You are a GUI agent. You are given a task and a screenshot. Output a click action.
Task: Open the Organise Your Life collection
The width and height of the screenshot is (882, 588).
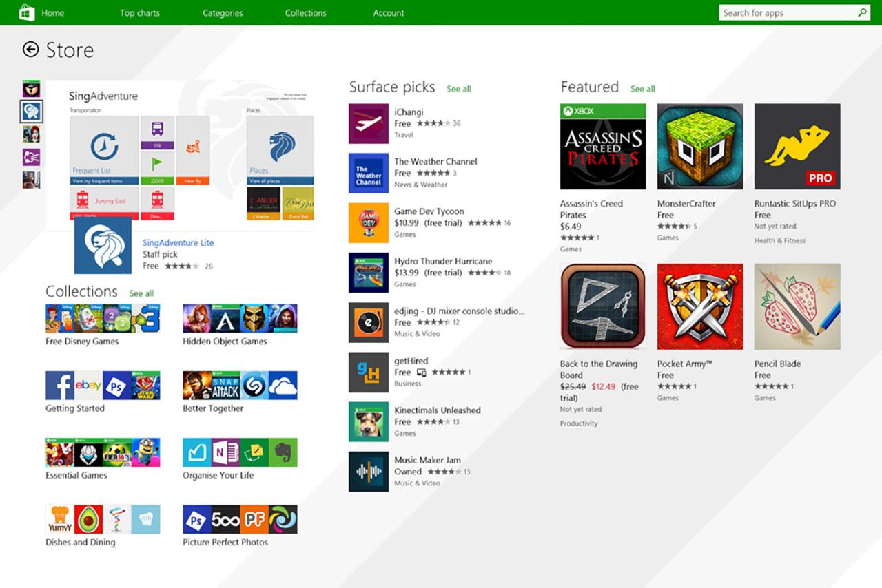coord(240,459)
